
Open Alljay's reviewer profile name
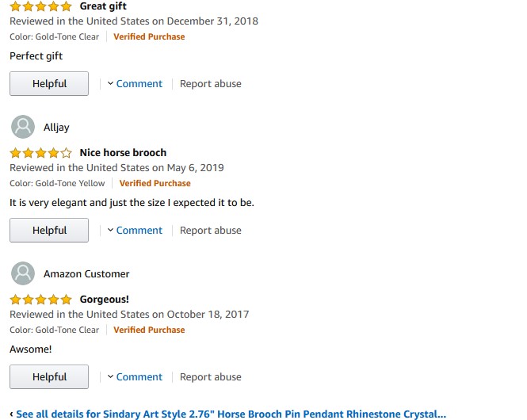point(56,127)
